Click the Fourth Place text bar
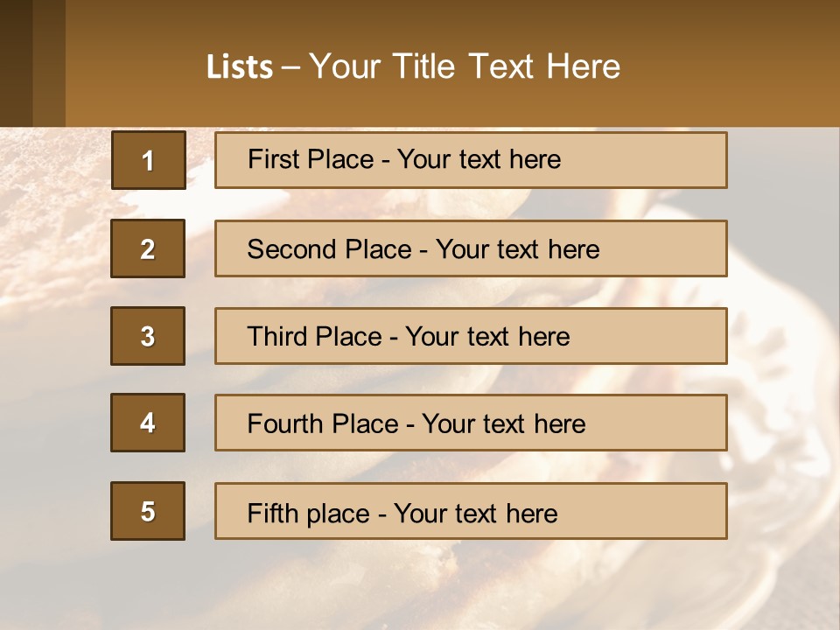This screenshot has height=630, width=840. point(471,423)
